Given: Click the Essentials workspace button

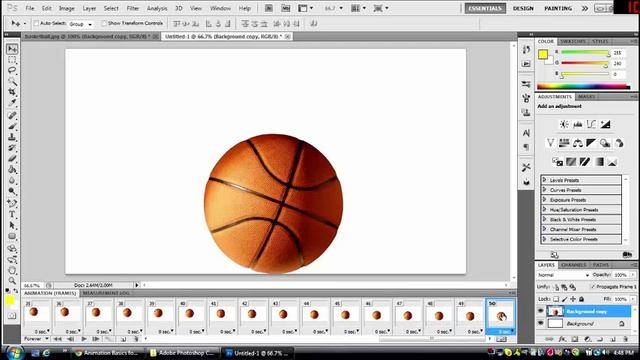Looking at the screenshot, I should click(485, 8).
